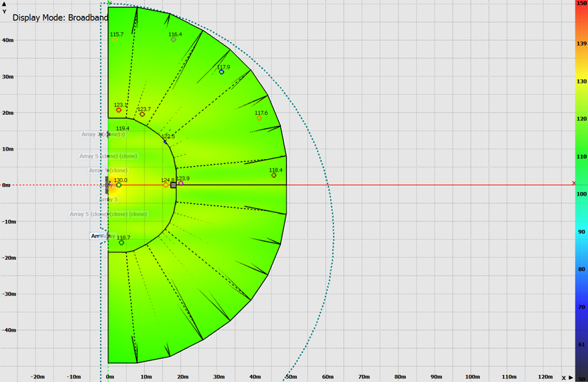This screenshot has height=382, width=588.
Task: Click the 120 dB level on the color scale
Action: coord(581,119)
